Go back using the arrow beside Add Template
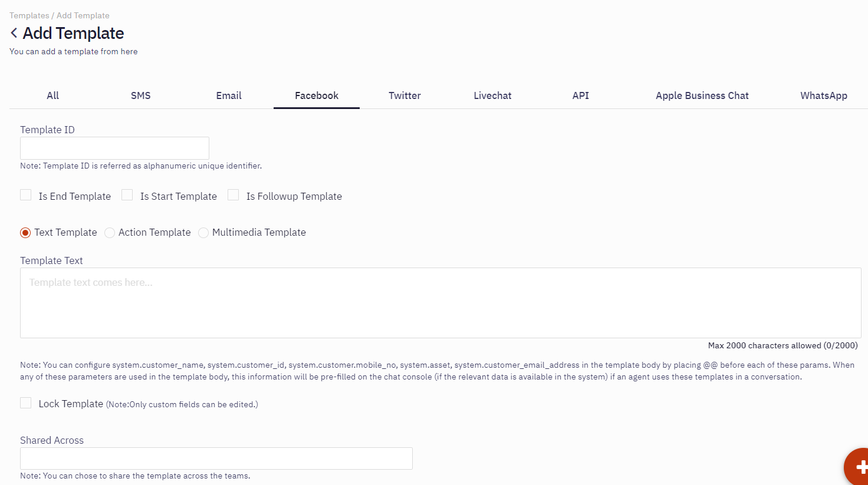868x485 pixels. [14, 33]
